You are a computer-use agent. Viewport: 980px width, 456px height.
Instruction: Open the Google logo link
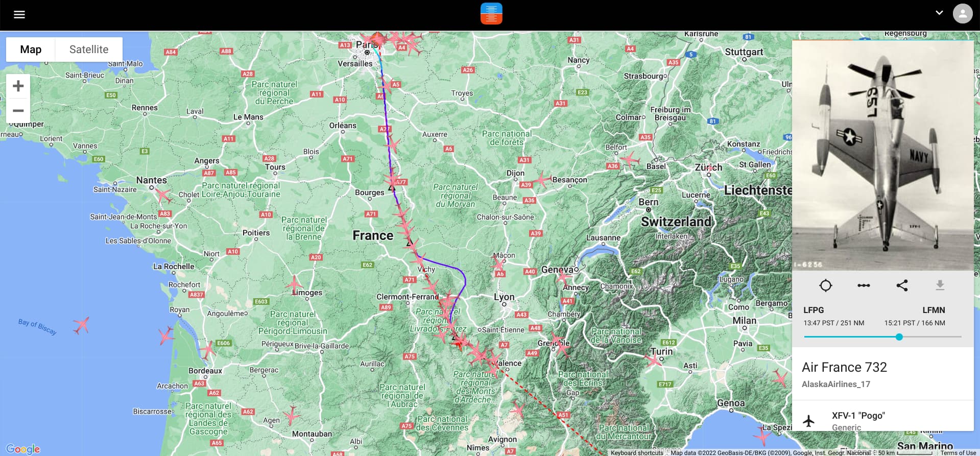pyautogui.click(x=23, y=449)
